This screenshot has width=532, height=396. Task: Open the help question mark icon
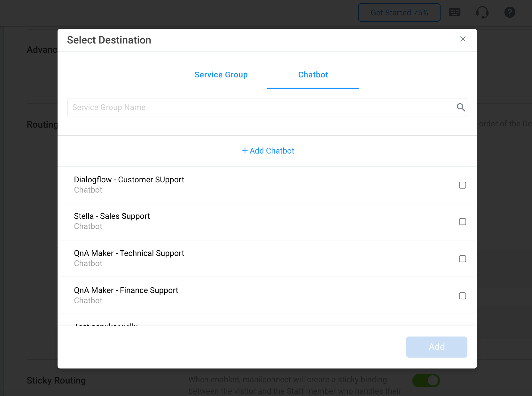click(x=510, y=12)
